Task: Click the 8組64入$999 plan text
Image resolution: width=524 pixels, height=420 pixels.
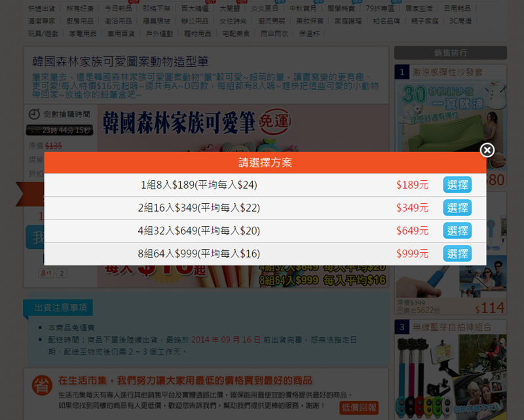Action: point(199,254)
